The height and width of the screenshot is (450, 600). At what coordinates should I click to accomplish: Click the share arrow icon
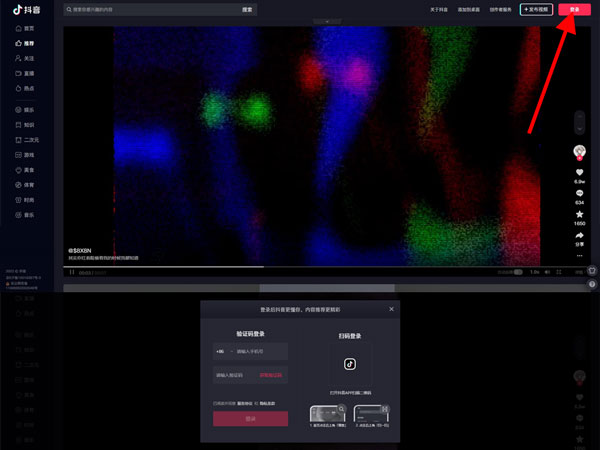pos(579,236)
